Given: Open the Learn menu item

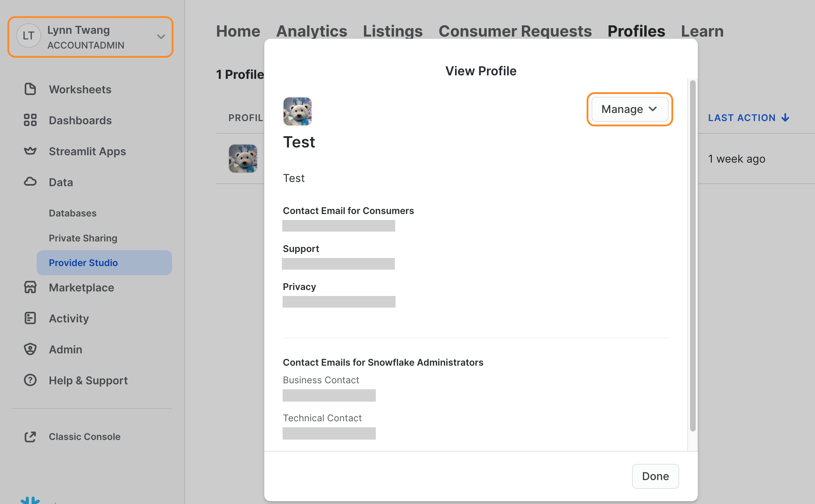Looking at the screenshot, I should [x=702, y=31].
